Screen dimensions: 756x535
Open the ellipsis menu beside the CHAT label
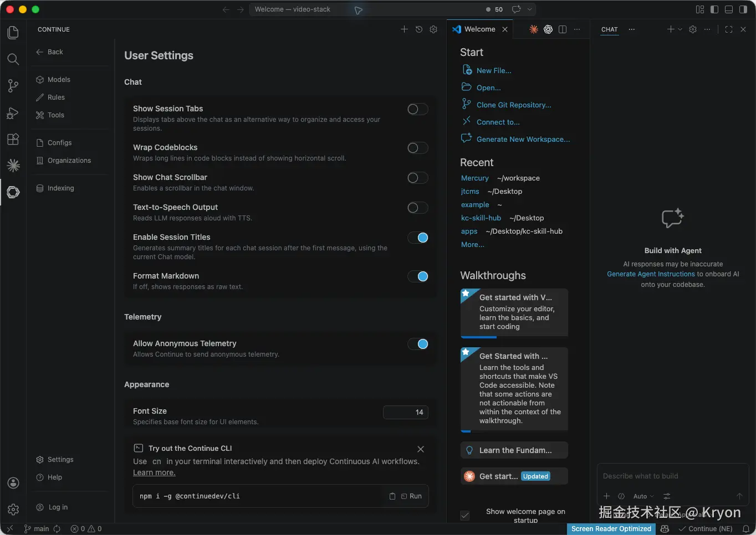coord(631,29)
